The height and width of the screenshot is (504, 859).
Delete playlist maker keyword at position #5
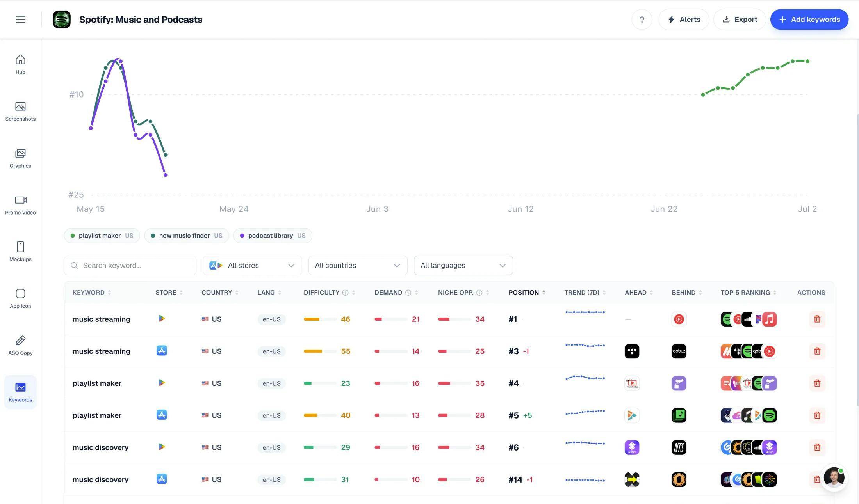coord(817,415)
